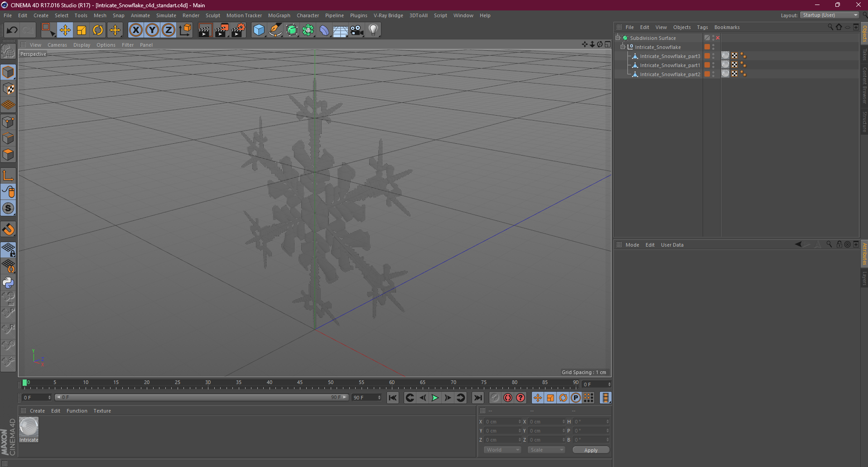
Task: Toggle Autokeying button
Action: [x=508, y=398]
